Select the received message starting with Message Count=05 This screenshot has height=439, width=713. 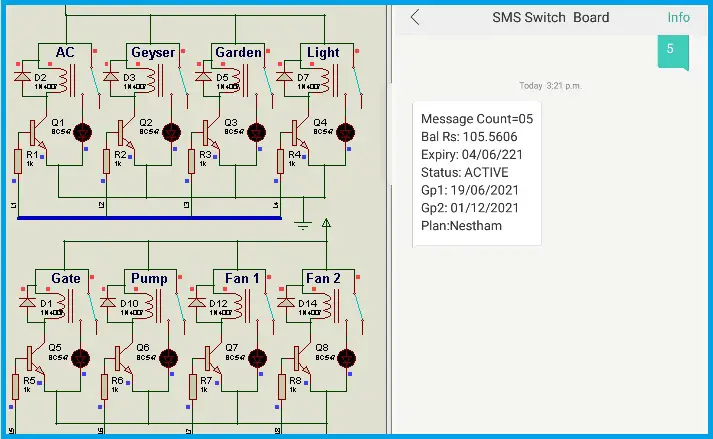pos(477,174)
